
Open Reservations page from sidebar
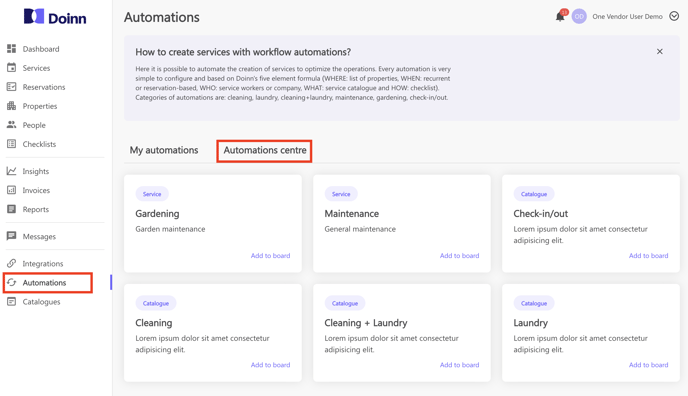pos(44,87)
